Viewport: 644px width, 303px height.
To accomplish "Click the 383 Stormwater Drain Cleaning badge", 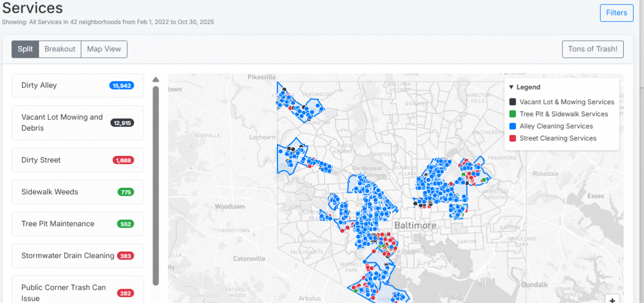I will point(125,256).
